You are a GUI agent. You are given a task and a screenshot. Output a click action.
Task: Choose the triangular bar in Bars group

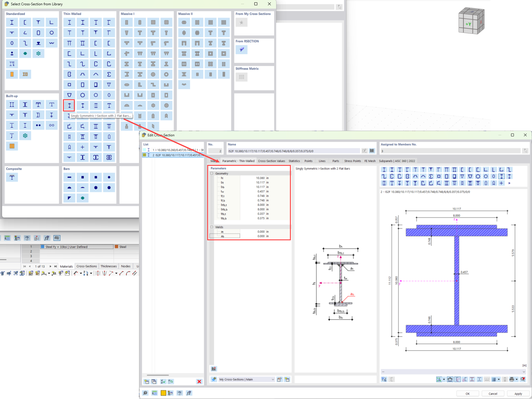coord(69,198)
